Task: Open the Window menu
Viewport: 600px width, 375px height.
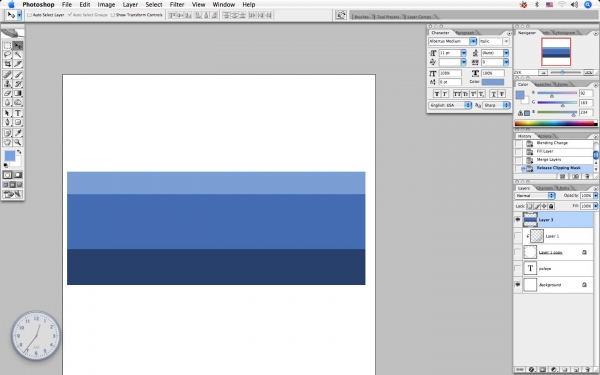Action: coord(223,5)
